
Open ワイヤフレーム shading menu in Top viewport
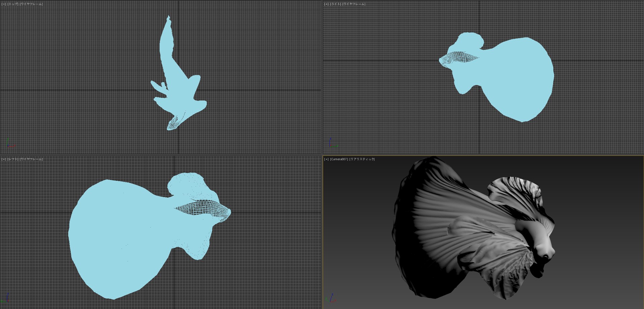[x=31, y=4]
